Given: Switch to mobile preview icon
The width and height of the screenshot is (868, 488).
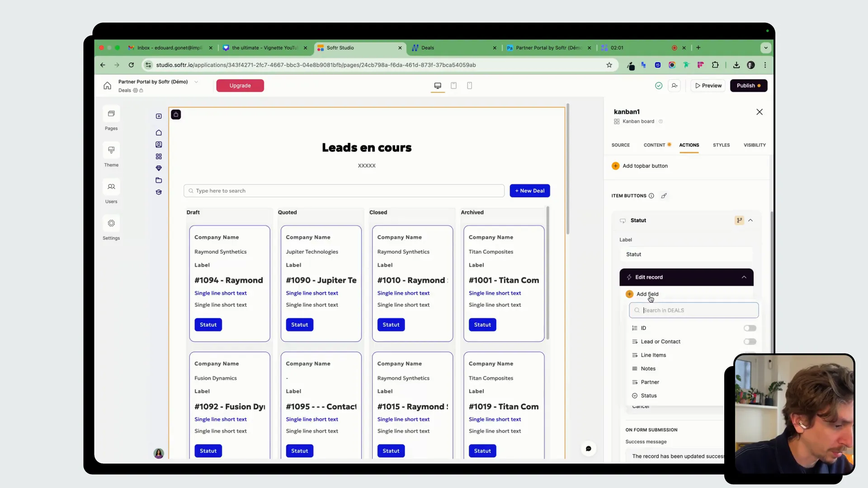Looking at the screenshot, I should [x=469, y=86].
